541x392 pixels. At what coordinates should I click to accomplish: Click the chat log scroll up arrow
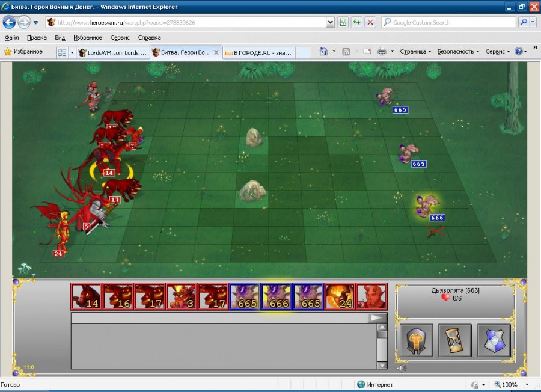coord(382,327)
